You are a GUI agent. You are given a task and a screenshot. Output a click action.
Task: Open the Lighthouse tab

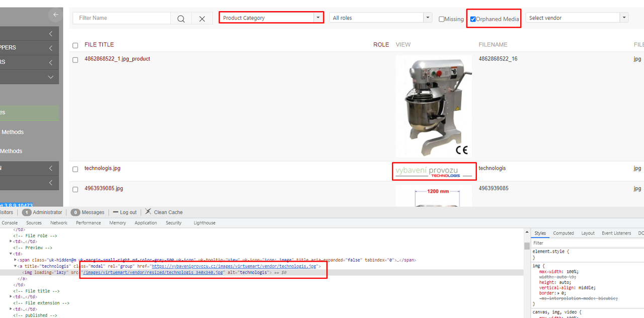(x=205, y=223)
